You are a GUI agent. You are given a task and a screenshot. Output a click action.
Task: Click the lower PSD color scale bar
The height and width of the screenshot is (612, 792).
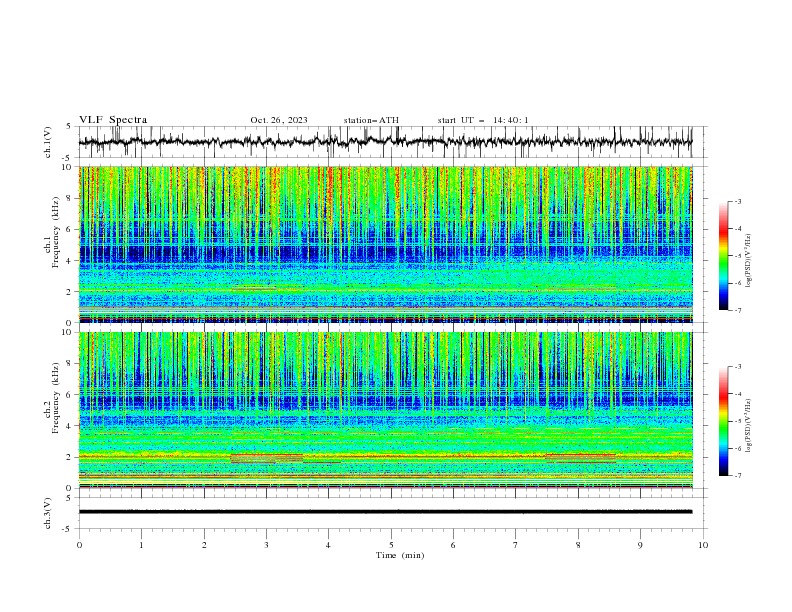coord(724,421)
